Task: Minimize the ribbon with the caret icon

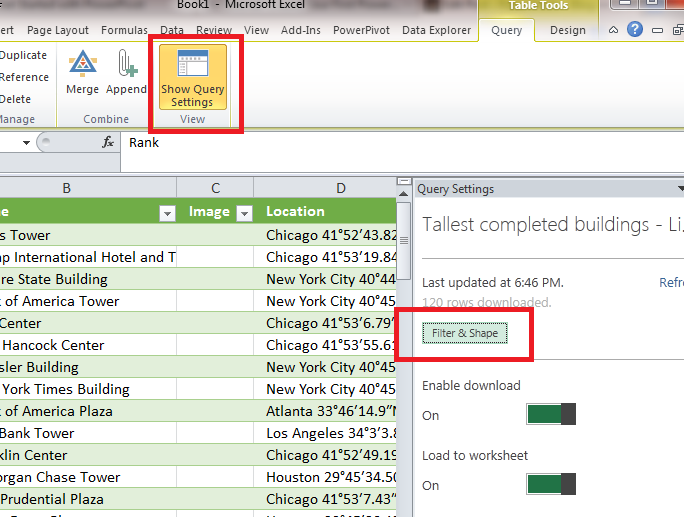Action: point(613,30)
